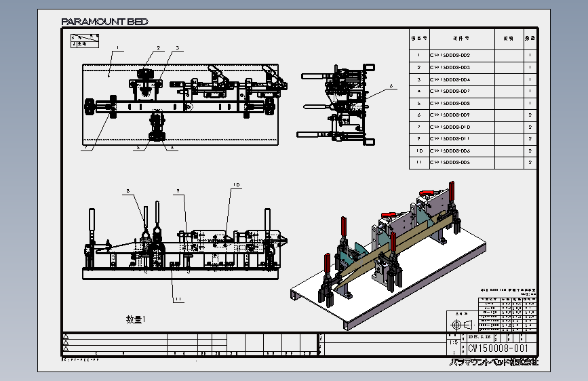Screen dimensions: 588x381
Task: Select parts list part number ending 010
Action: tap(450, 127)
